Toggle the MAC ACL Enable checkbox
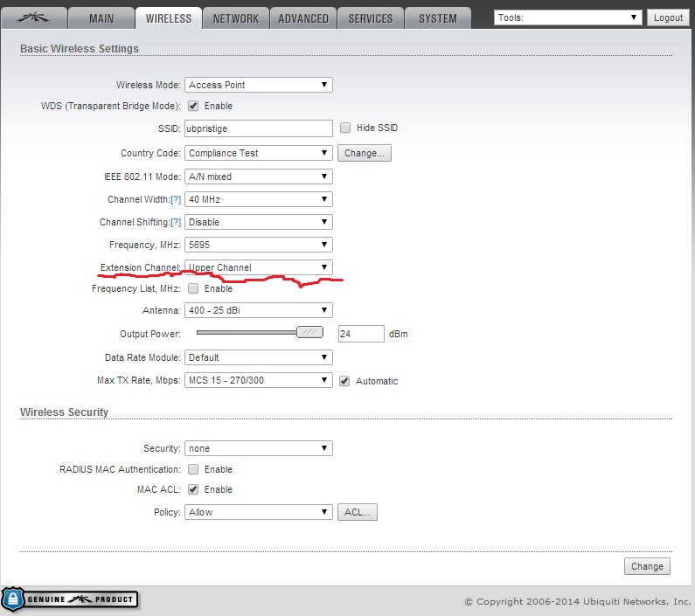 pyautogui.click(x=193, y=489)
